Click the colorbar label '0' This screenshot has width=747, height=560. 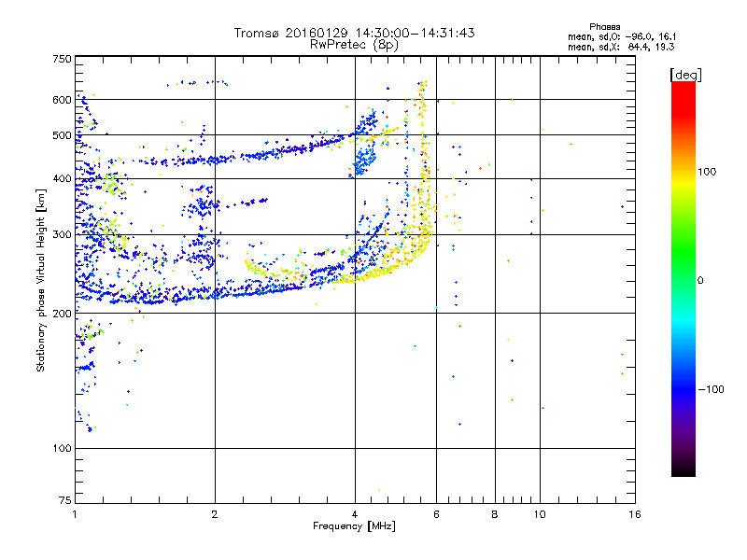point(700,281)
